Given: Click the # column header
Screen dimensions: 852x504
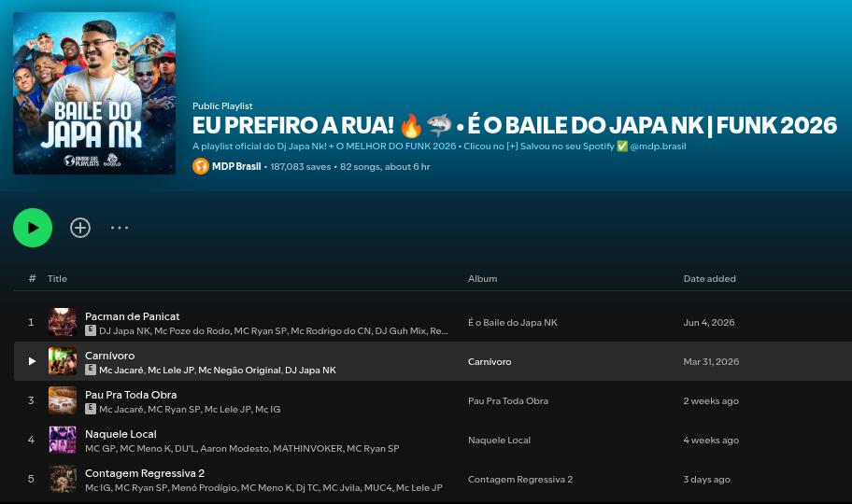Looking at the screenshot, I should pos(32,278).
